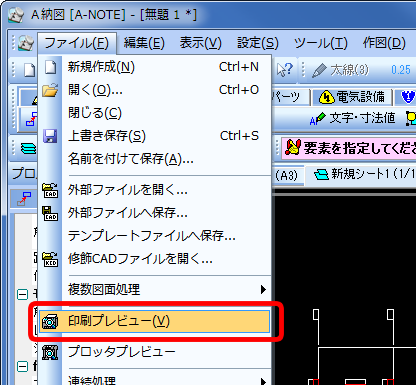This screenshot has width=416, height=385.
Task: Click the 外部ファイルを開く CAD icon
Action: tap(50, 190)
